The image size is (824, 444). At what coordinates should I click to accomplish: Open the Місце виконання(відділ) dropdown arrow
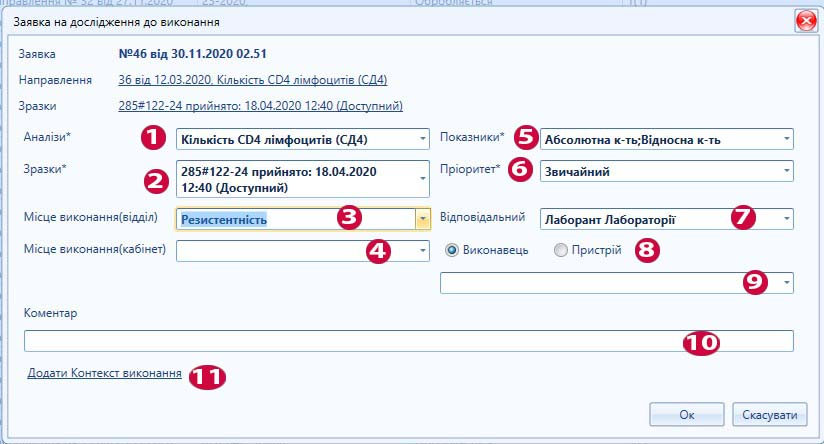pos(423,219)
